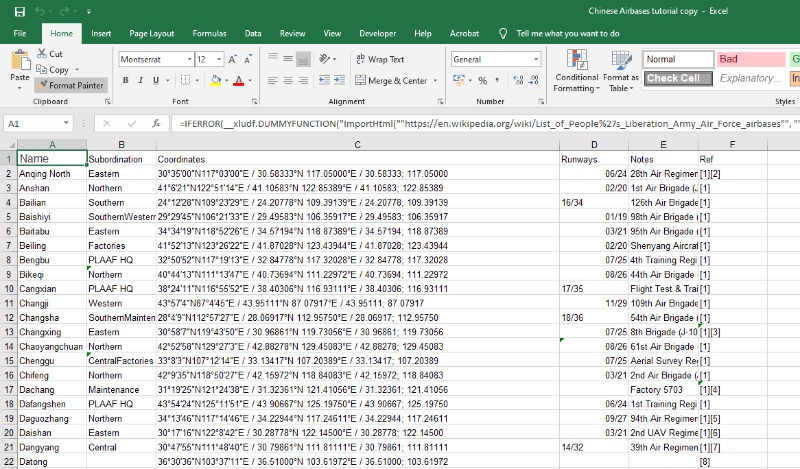
Task: Open Format as Table menu
Action: pyautogui.click(x=621, y=71)
